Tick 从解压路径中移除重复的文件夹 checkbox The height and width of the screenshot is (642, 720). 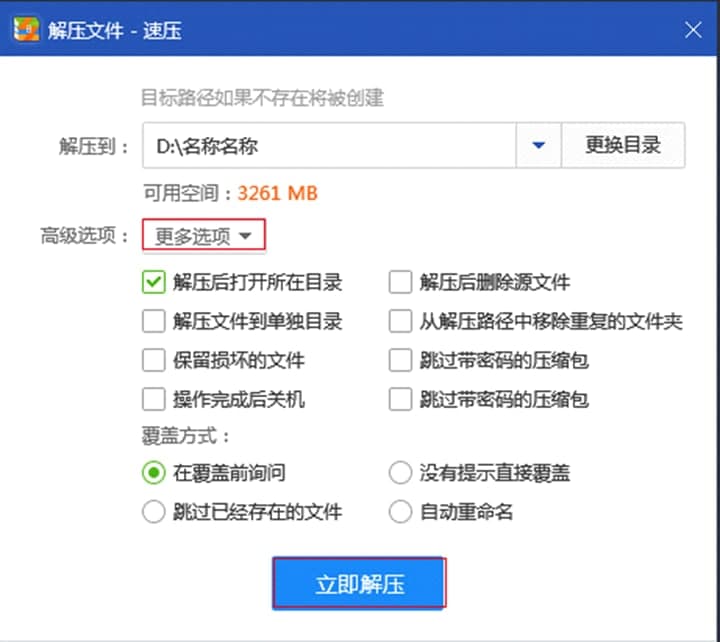click(400, 322)
